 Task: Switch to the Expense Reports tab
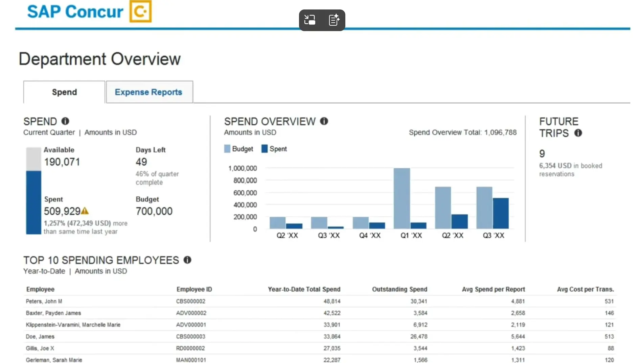pos(148,92)
